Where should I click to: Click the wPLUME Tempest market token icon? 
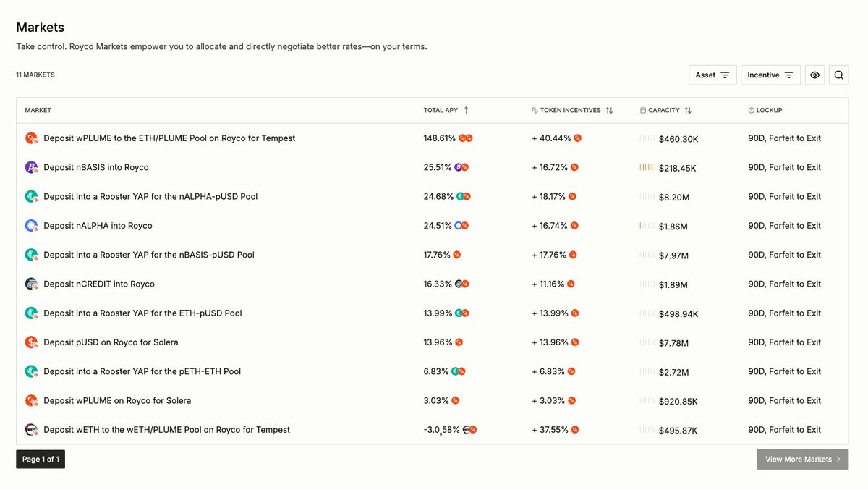pyautogui.click(x=31, y=138)
